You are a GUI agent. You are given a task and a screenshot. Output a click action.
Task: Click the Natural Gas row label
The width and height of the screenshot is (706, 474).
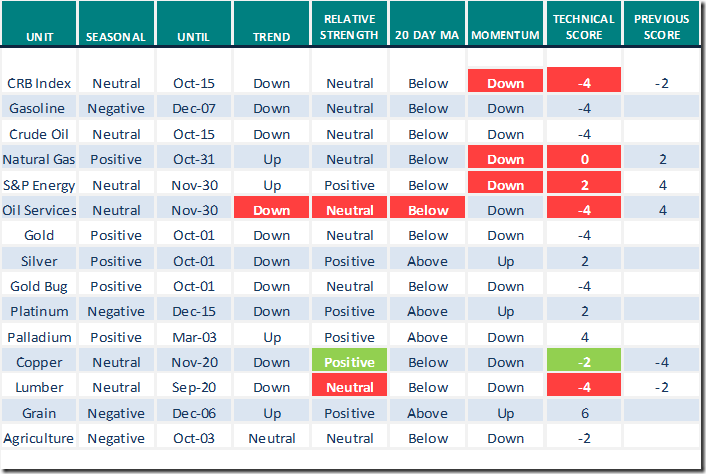pos(39,159)
